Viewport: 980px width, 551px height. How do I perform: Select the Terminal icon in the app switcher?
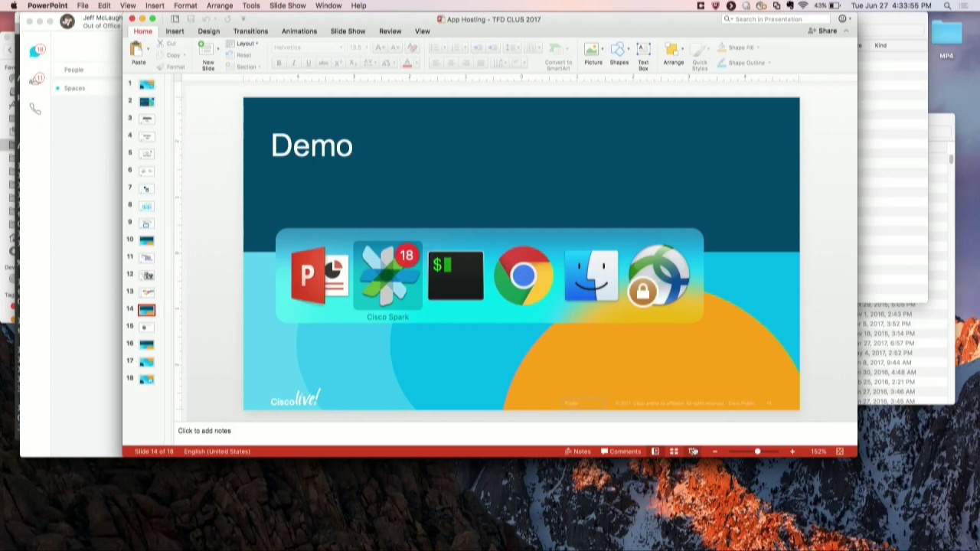(456, 275)
